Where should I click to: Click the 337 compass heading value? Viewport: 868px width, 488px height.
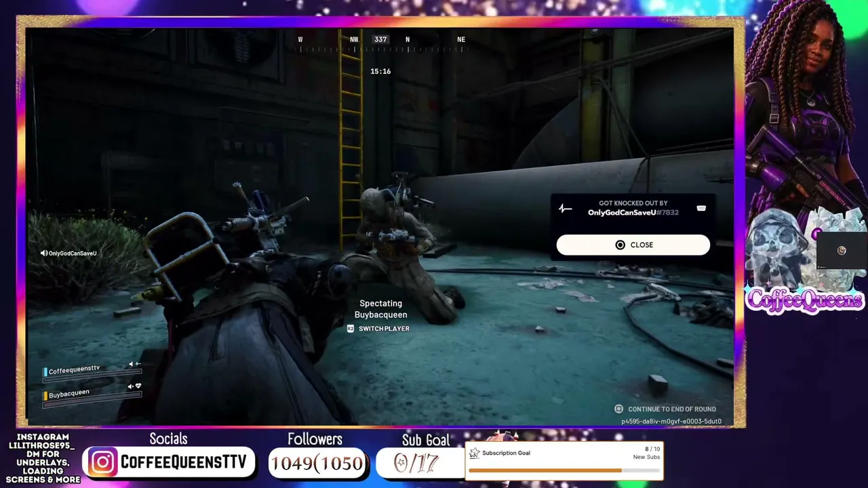pyautogui.click(x=380, y=39)
